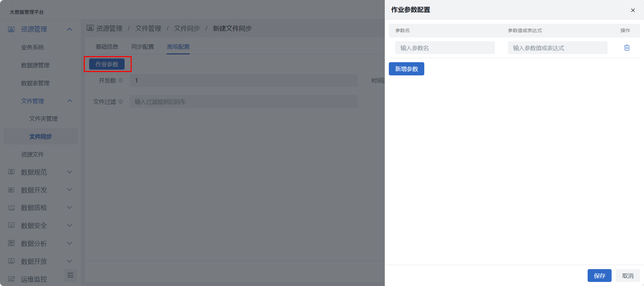Collapse the 文件管理 submenu chevron
The image size is (644, 286).
(70, 101)
